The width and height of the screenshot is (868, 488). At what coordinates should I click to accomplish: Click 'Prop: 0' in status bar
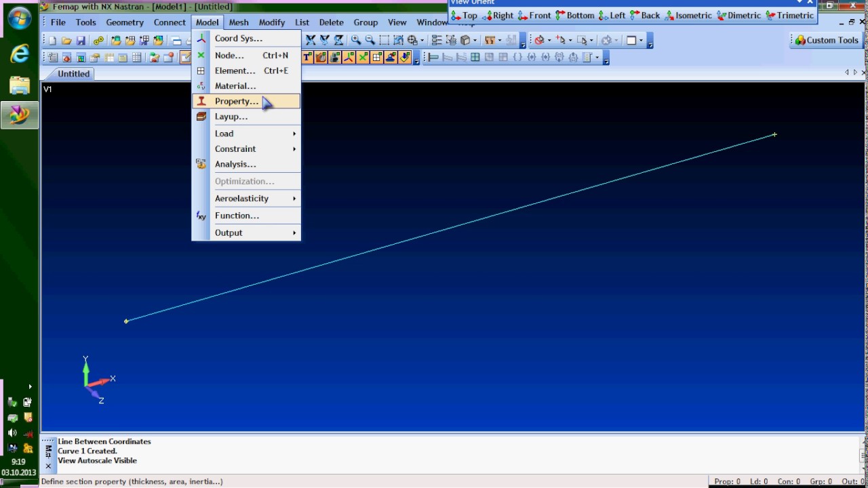pyautogui.click(x=728, y=481)
